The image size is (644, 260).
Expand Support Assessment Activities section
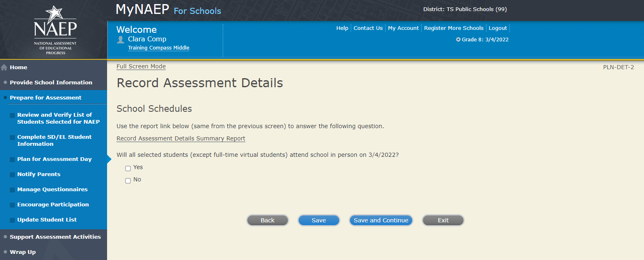tap(55, 237)
